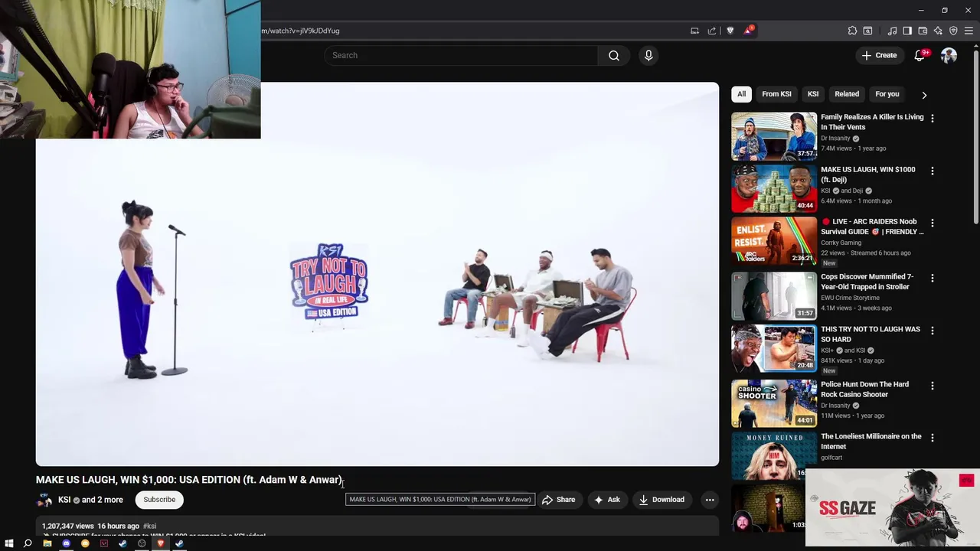Image resolution: width=980 pixels, height=551 pixels.
Task: Click the search magnifier button
Action: [x=613, y=55]
